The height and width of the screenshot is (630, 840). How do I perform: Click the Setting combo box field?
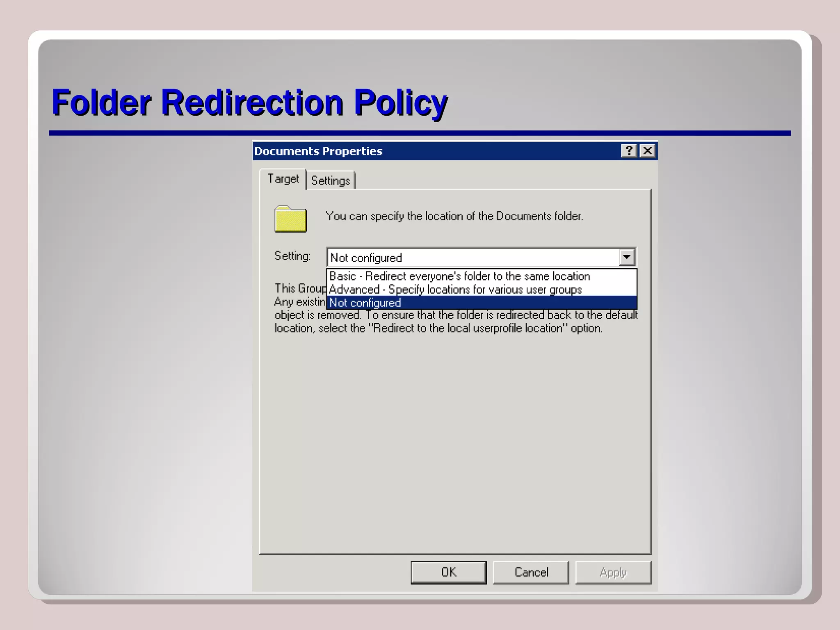pyautogui.click(x=481, y=257)
